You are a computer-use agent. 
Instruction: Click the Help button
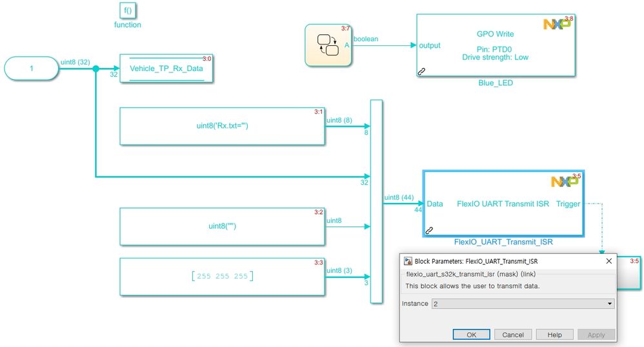click(x=554, y=335)
